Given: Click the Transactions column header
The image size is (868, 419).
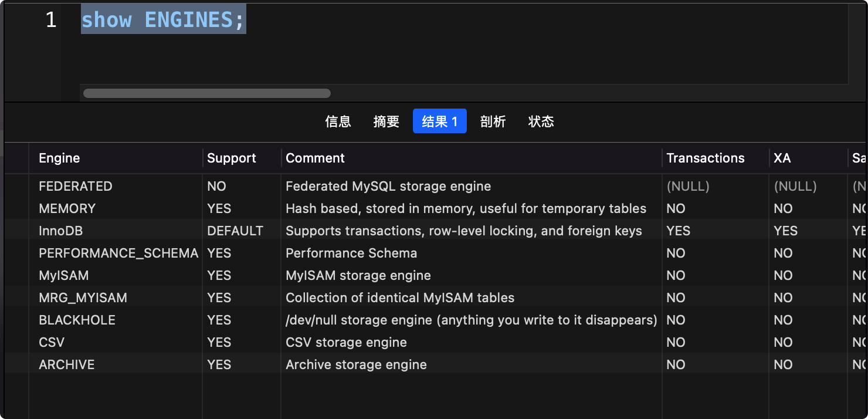Looking at the screenshot, I should tap(705, 158).
